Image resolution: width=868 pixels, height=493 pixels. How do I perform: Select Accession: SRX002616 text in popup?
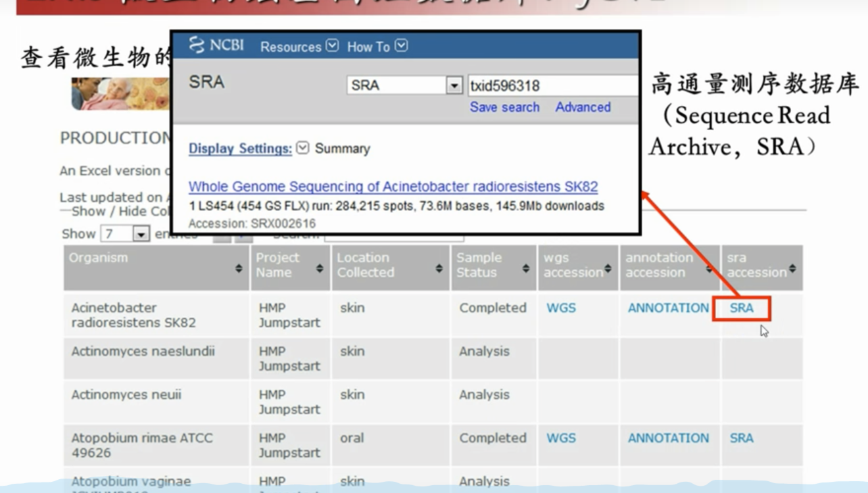pos(252,223)
